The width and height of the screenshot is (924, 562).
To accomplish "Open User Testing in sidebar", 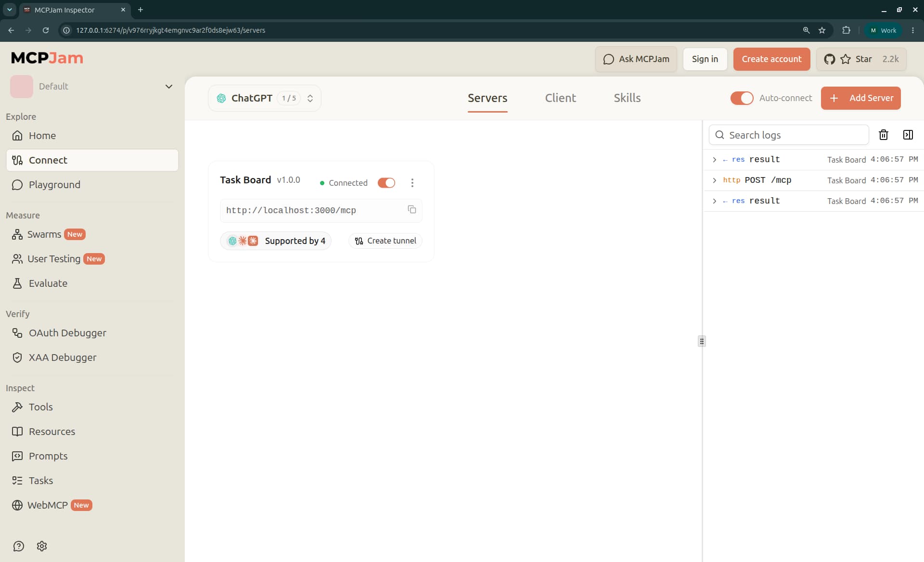I will pyautogui.click(x=92, y=259).
